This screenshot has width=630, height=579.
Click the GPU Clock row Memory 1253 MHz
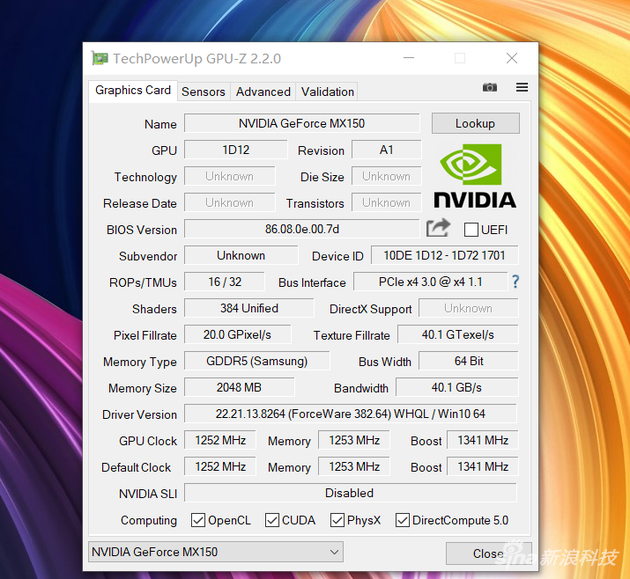pyautogui.click(x=354, y=440)
